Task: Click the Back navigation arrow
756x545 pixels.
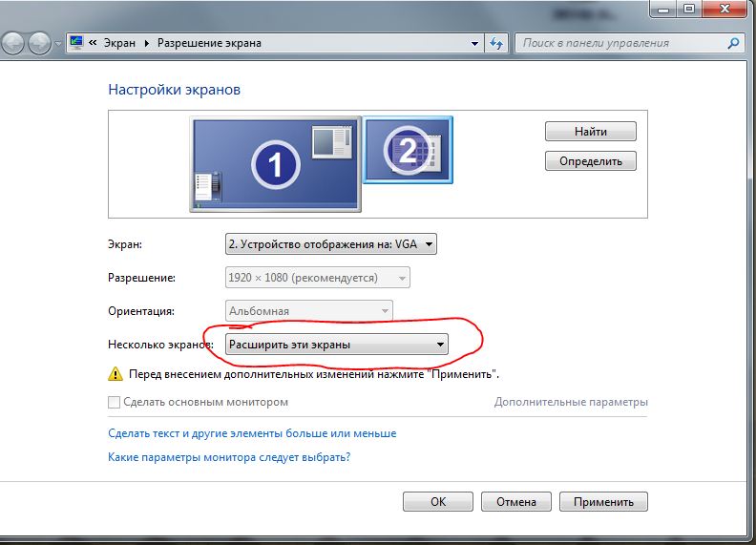Action: point(12,43)
